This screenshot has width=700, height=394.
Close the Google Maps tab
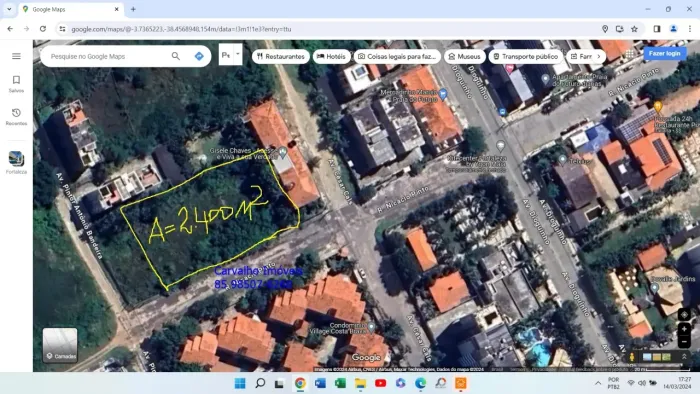tap(117, 9)
